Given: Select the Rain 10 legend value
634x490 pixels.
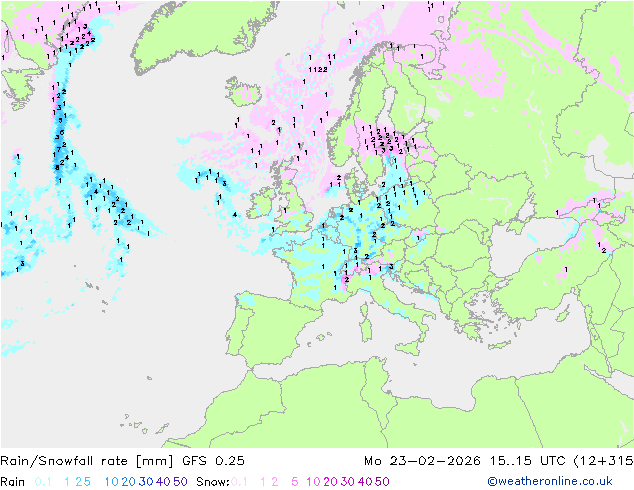Looking at the screenshot, I should [x=112, y=482].
